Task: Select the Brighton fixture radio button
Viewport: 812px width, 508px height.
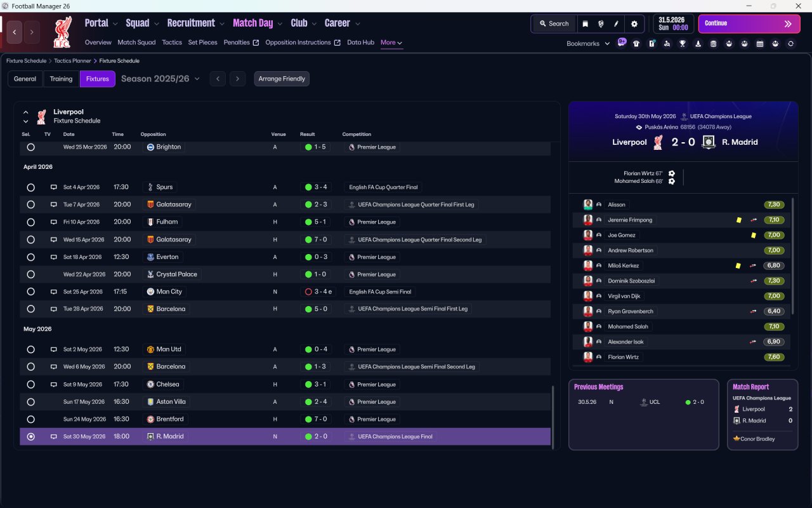Action: point(30,147)
